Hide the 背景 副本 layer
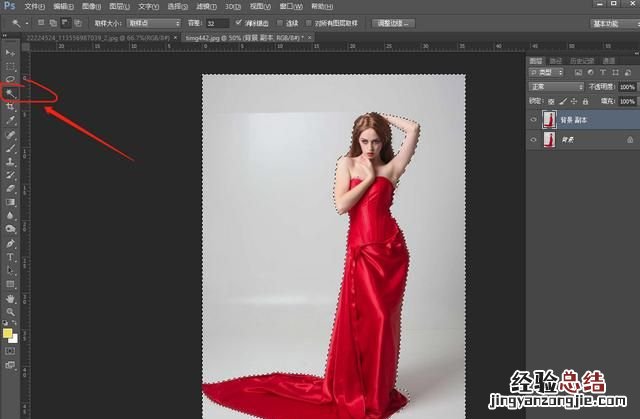This screenshot has height=419, width=640. [x=533, y=120]
